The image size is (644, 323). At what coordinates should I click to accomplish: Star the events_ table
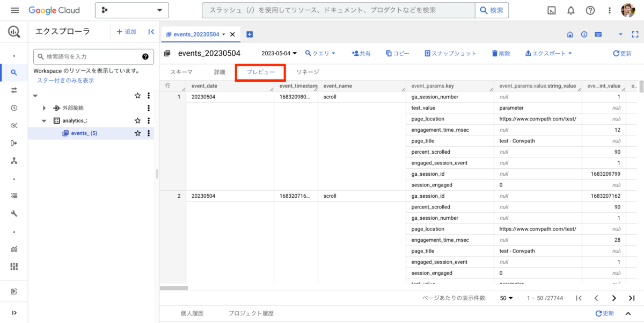pyautogui.click(x=137, y=133)
